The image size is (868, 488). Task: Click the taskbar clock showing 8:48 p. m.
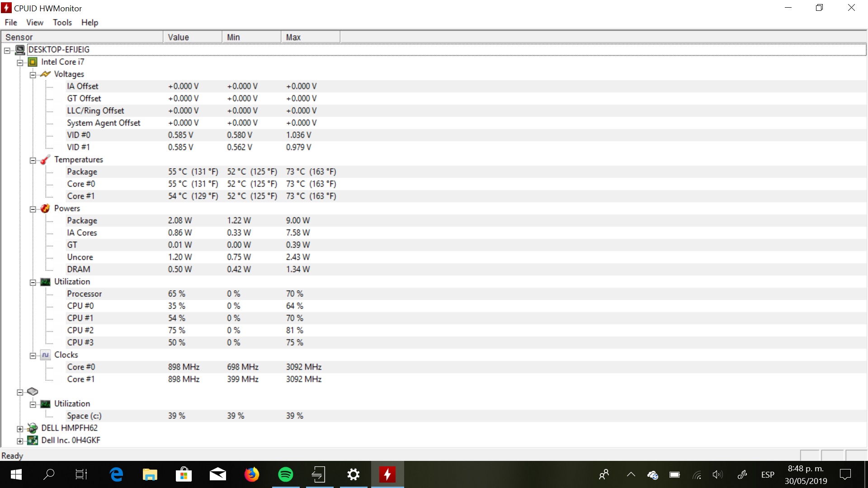tap(806, 474)
